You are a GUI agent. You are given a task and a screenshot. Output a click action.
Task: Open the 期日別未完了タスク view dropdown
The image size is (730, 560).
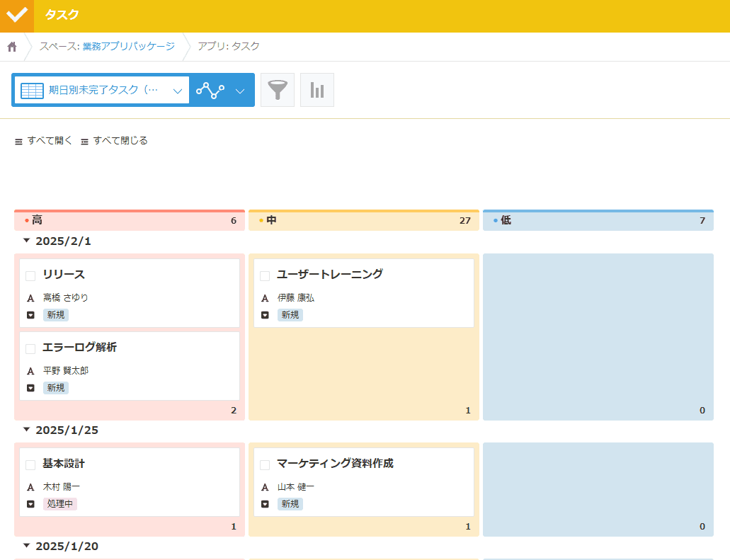pos(102,90)
